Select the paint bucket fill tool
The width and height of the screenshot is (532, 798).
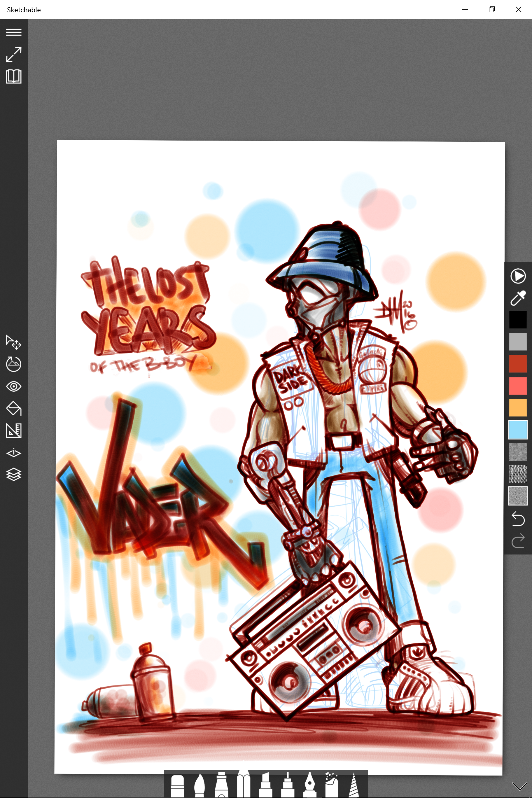tap(14, 408)
